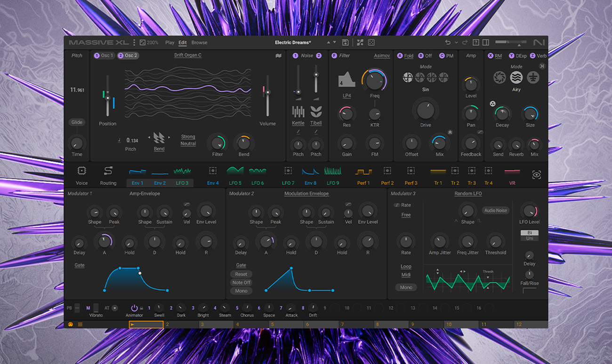The width and height of the screenshot is (612, 364).
Task: Open the 200% zoom size menu
Action: coord(149,42)
